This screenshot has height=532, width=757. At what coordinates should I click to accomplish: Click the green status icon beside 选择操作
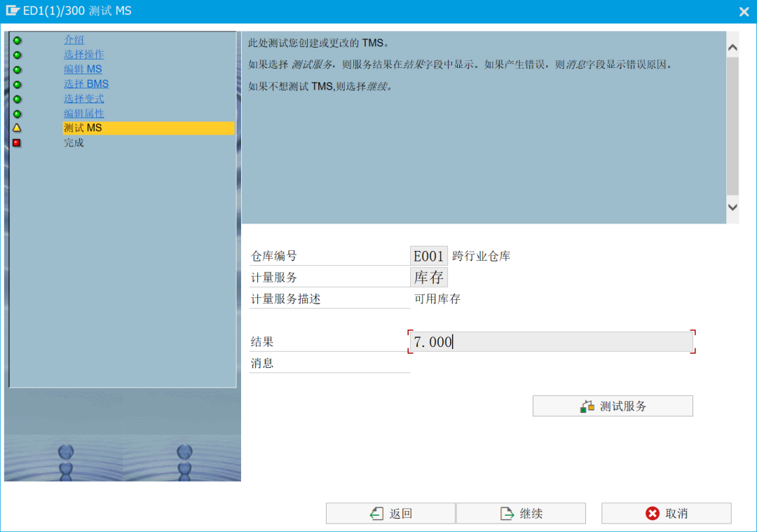point(18,55)
